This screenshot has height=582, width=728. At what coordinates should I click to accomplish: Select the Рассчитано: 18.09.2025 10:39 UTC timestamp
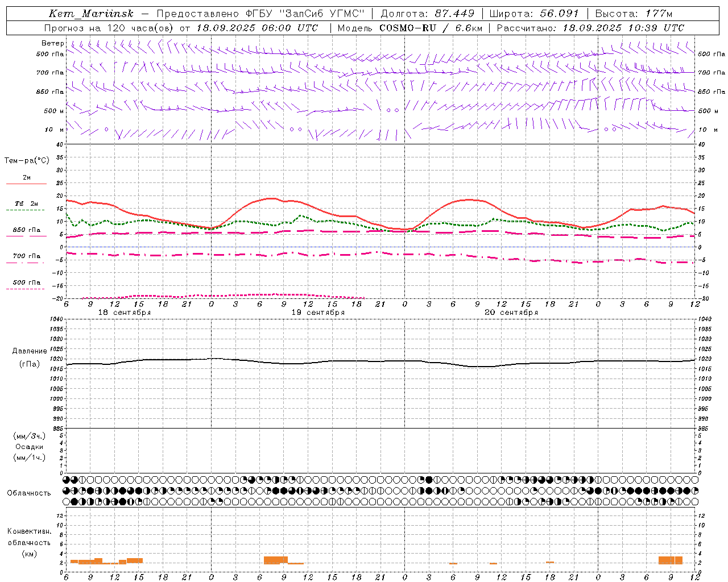click(x=591, y=28)
